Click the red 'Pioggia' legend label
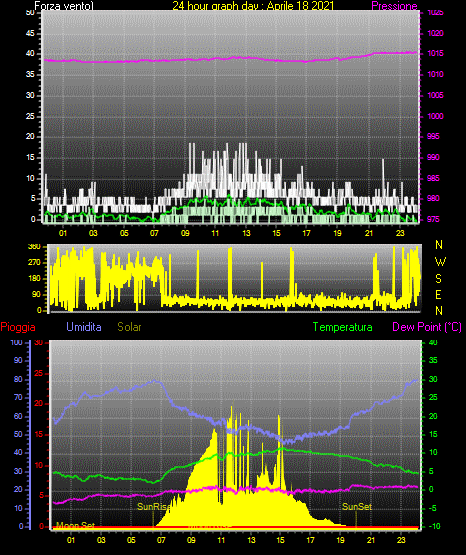 (18, 327)
